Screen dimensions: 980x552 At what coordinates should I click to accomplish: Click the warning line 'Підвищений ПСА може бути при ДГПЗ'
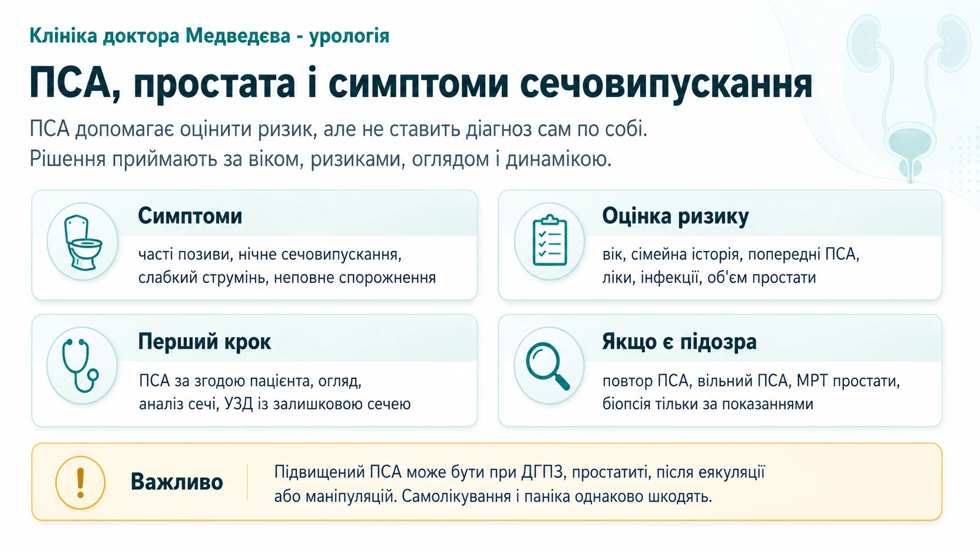(x=418, y=472)
